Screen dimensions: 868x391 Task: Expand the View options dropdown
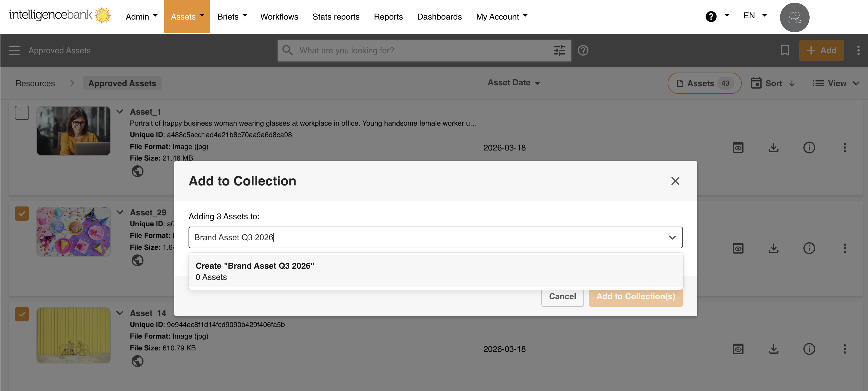click(836, 83)
